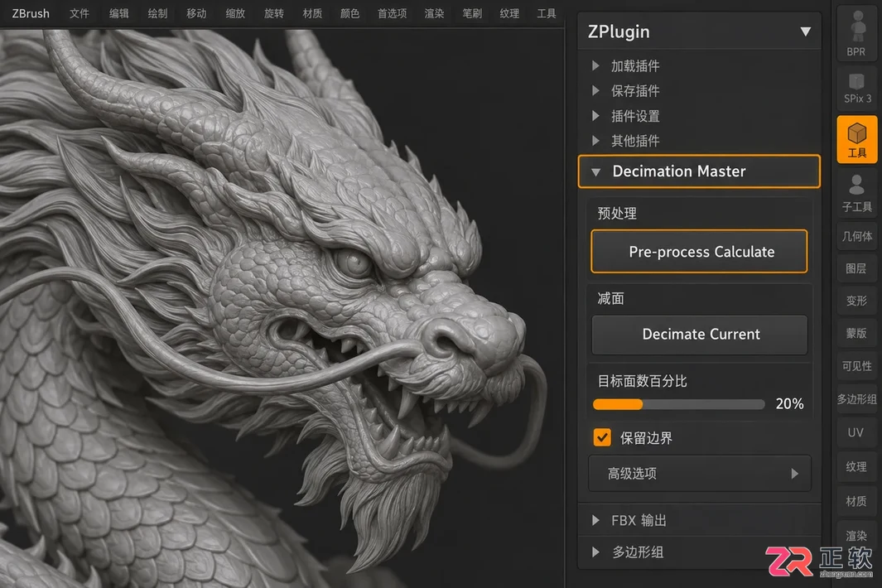Open the 缩放 menu
The image size is (882, 588).
click(235, 13)
